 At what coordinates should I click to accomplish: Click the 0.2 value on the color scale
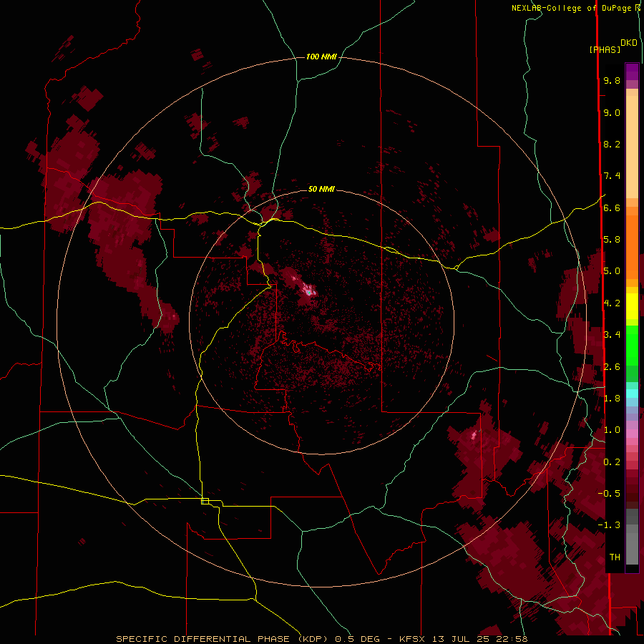612,462
